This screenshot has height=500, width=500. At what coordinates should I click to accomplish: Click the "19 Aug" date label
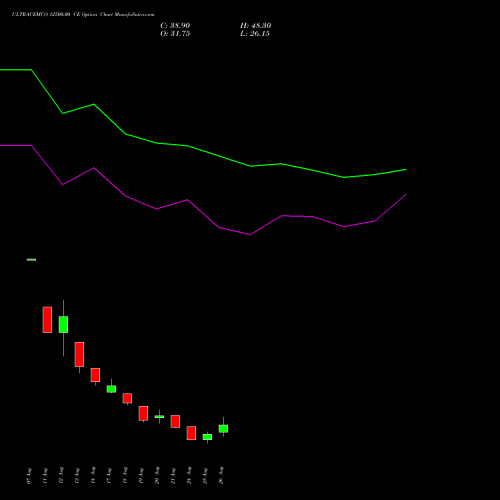pos(141,476)
